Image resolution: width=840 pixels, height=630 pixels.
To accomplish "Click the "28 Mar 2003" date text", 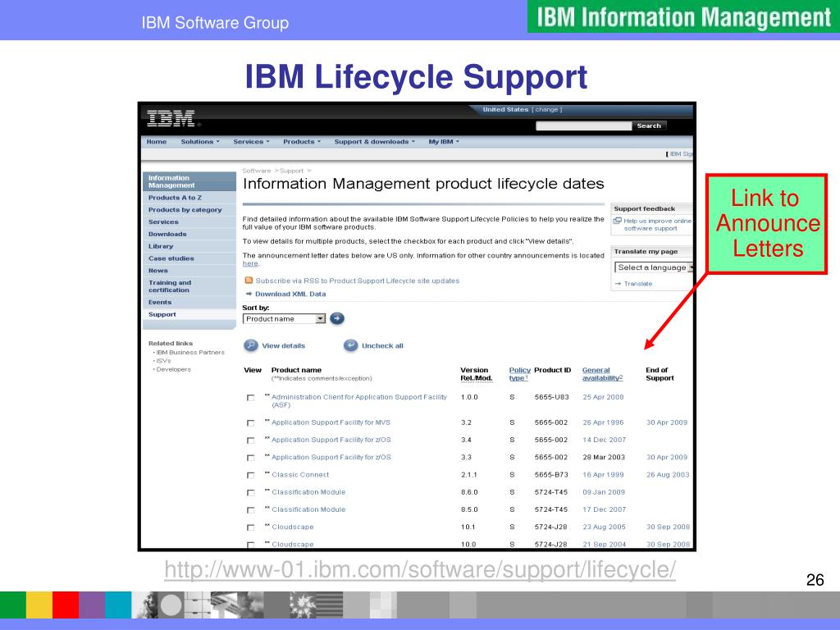I will point(604,458).
